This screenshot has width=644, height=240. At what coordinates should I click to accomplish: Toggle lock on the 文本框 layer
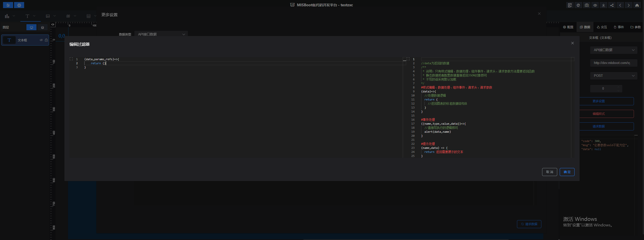[x=46, y=40]
